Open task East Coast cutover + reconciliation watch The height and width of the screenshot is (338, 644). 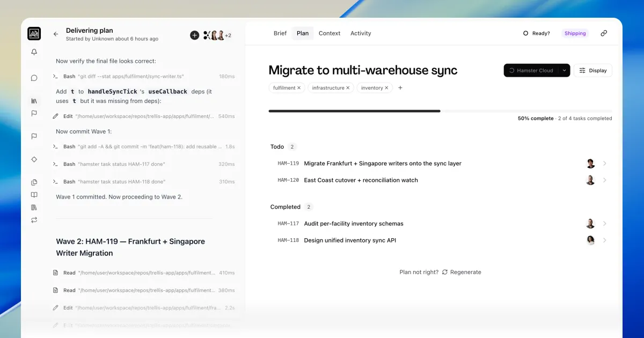361,180
